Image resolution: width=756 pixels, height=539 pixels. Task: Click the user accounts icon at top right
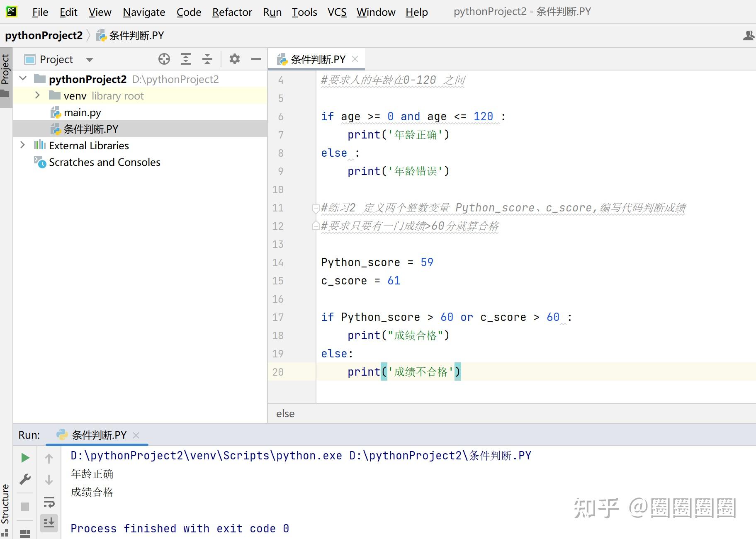[748, 36]
